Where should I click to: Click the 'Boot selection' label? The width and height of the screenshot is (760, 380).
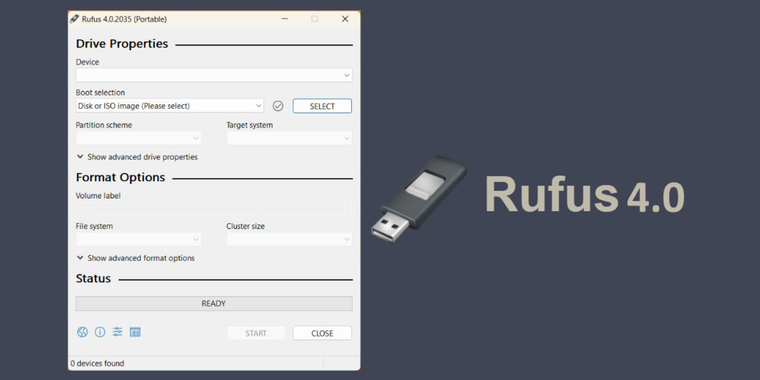point(100,92)
